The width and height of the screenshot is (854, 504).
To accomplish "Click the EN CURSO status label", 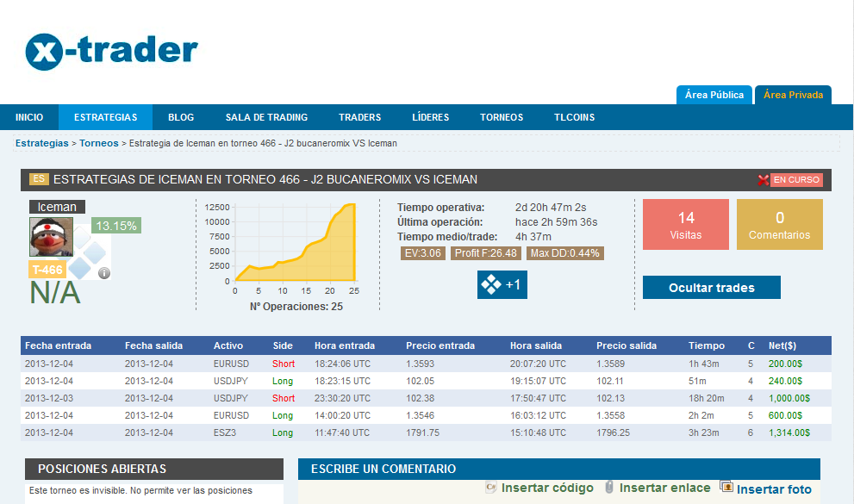I will coord(796,179).
